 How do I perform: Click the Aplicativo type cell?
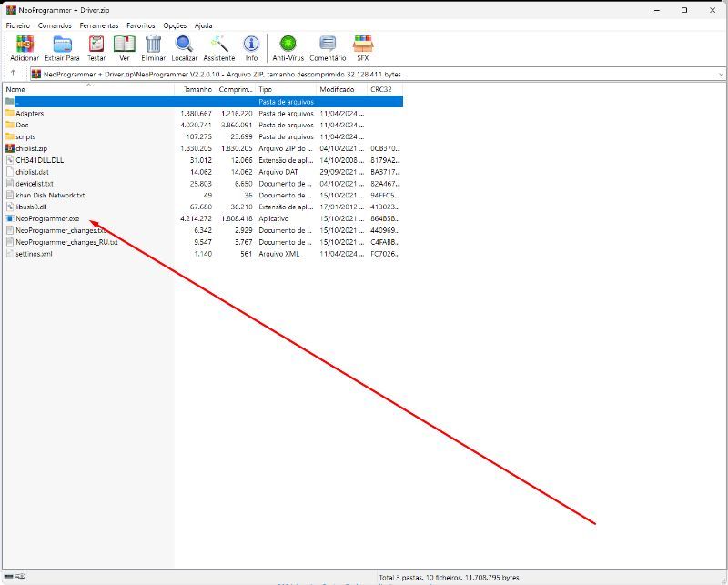pyautogui.click(x=274, y=218)
